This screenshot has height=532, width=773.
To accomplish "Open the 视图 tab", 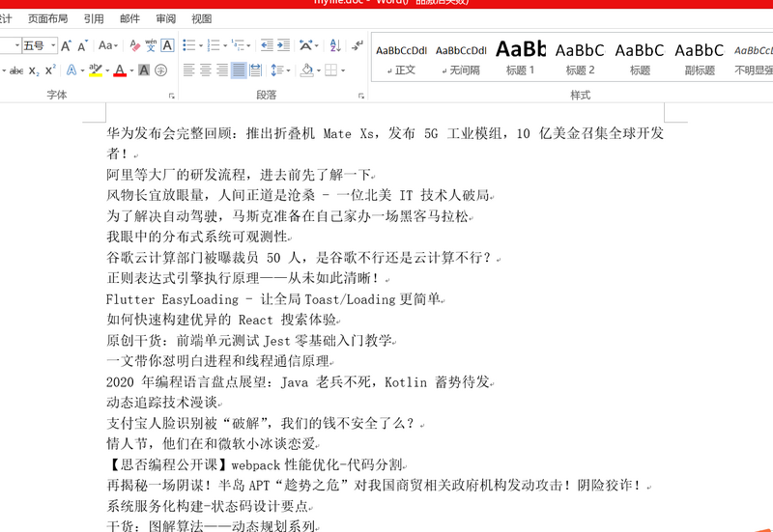I will (x=202, y=18).
